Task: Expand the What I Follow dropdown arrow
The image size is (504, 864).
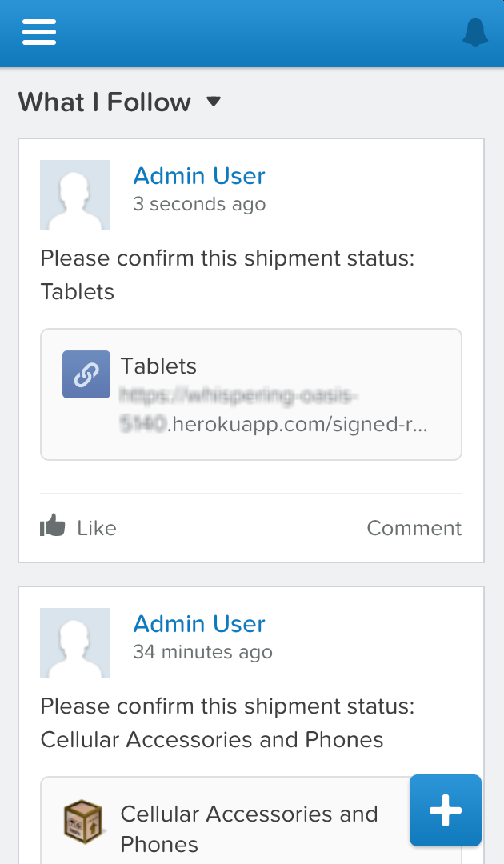Action: [x=213, y=102]
